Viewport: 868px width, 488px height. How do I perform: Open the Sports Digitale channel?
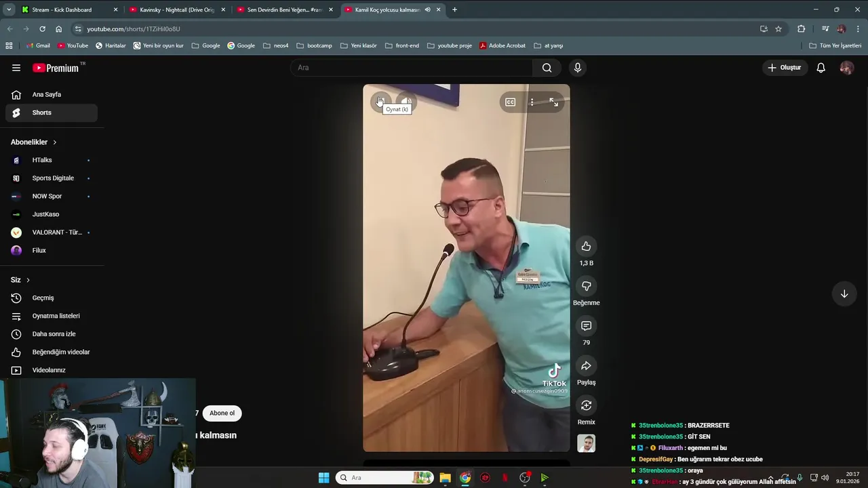[x=52, y=178]
